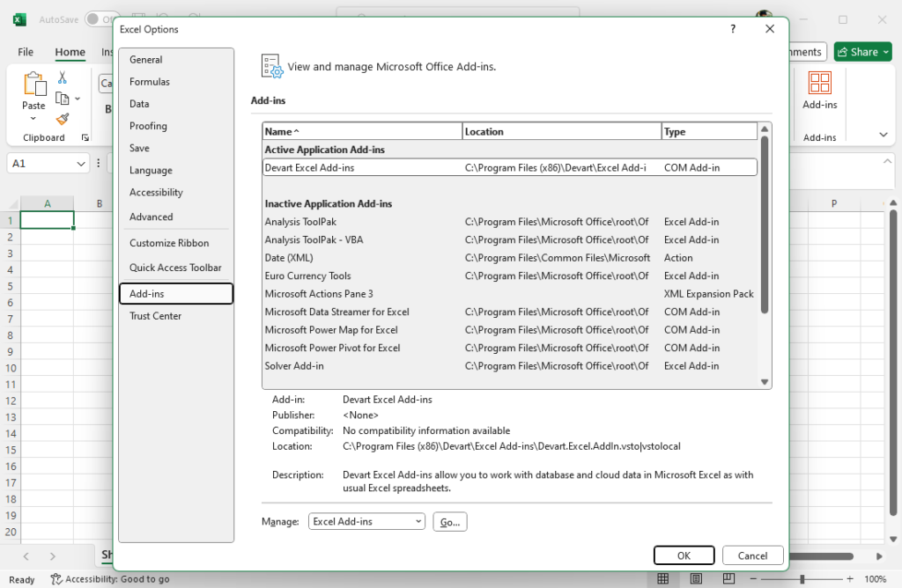Select Accessibility options category
Image resolution: width=902 pixels, height=588 pixels.
click(x=176, y=193)
